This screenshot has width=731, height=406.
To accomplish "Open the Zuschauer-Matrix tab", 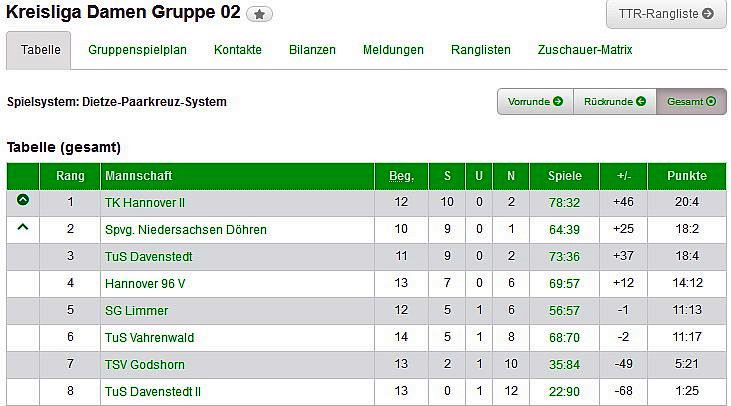I will coord(585,50).
